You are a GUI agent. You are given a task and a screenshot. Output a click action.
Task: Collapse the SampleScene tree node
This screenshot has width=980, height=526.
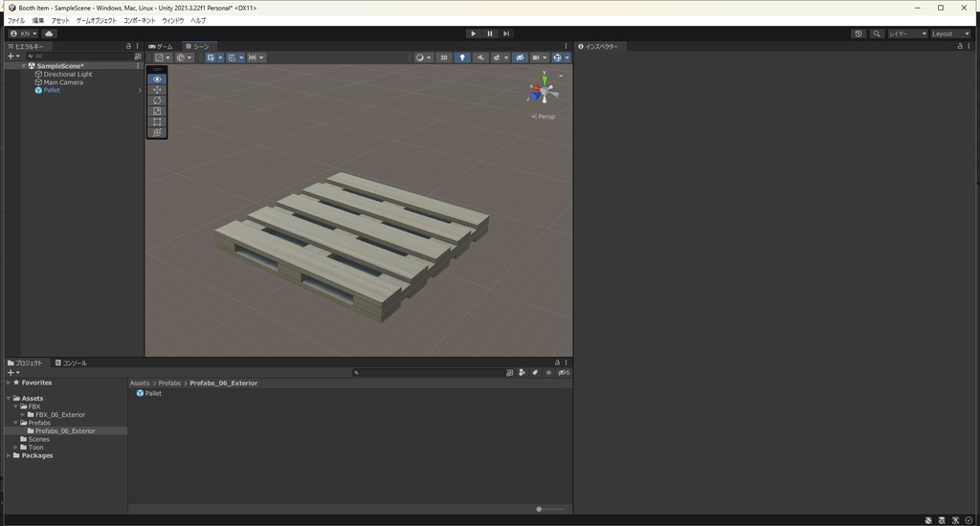pyautogui.click(x=24, y=66)
